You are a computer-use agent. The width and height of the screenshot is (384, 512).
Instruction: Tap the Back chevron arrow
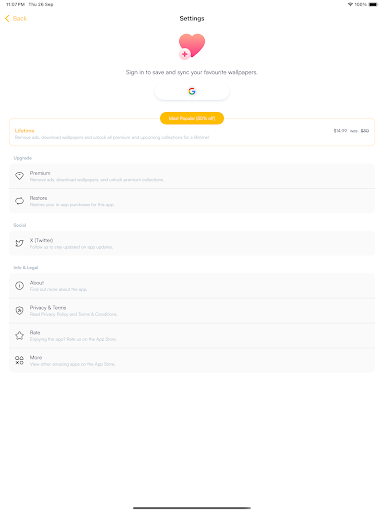click(7, 18)
